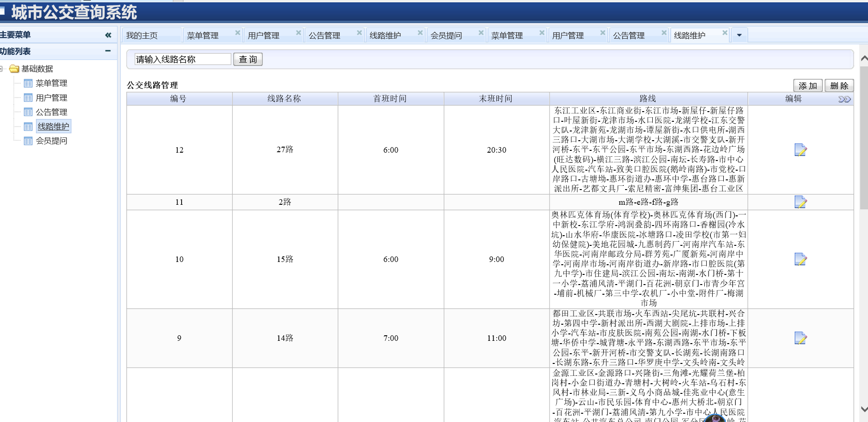The width and height of the screenshot is (868, 422).
Task: Click the 首班时间 column header
Action: 390,99
